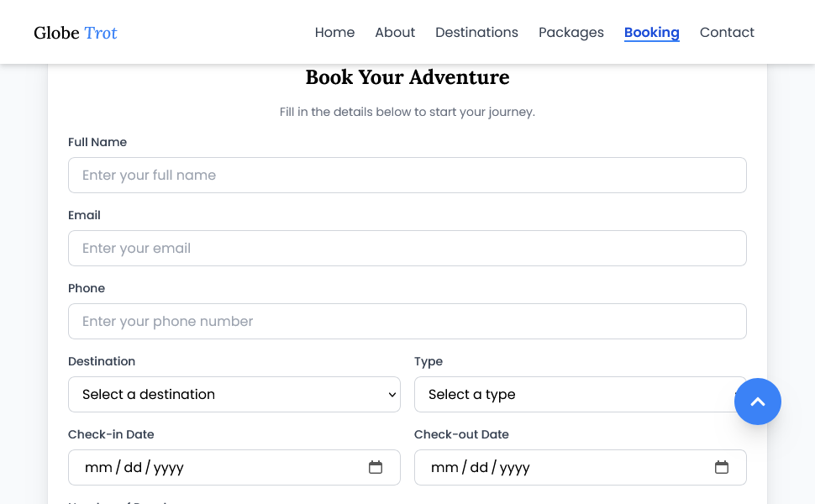
Task: Click the active Booking nav link
Action: [x=651, y=33]
